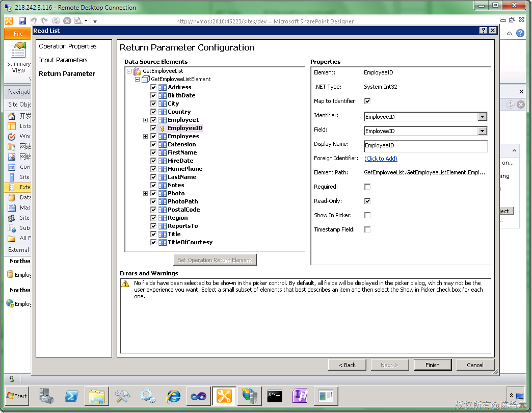Uncheck the City element checkbox

[153, 104]
